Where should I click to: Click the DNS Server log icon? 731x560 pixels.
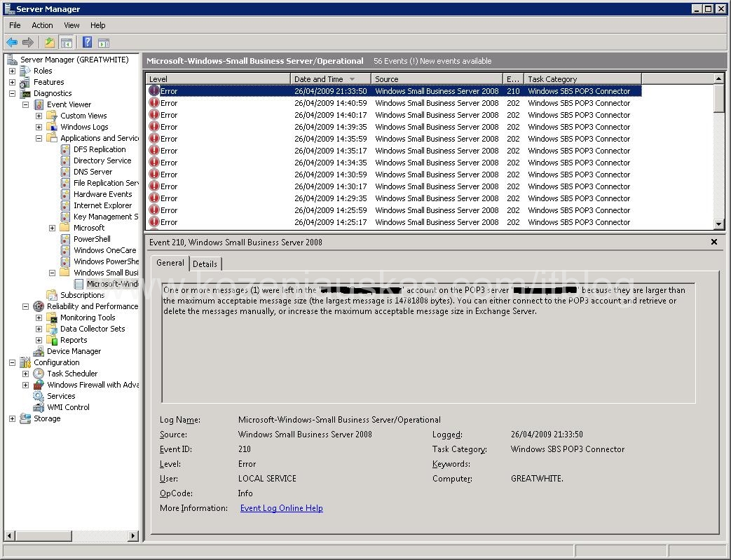tap(65, 172)
